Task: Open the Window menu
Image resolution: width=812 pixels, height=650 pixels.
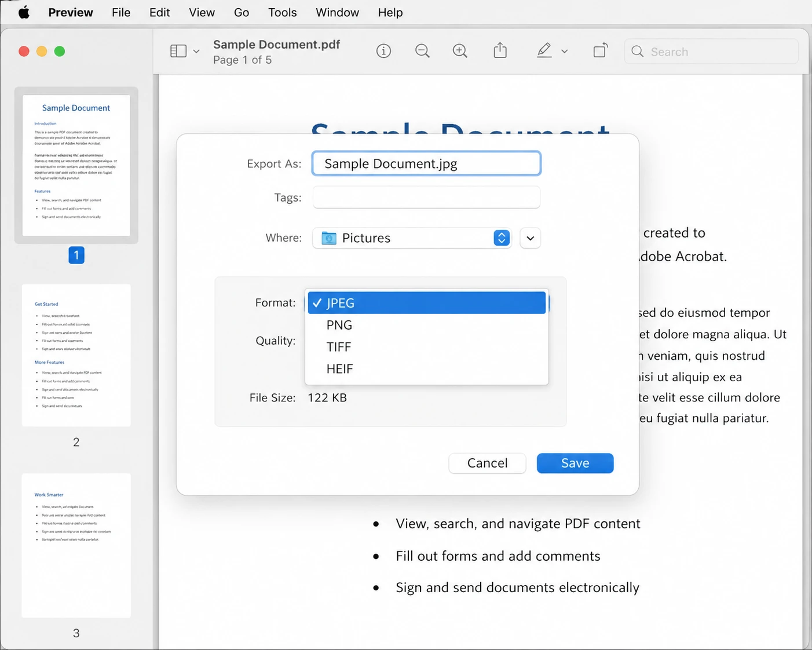Action: (337, 12)
